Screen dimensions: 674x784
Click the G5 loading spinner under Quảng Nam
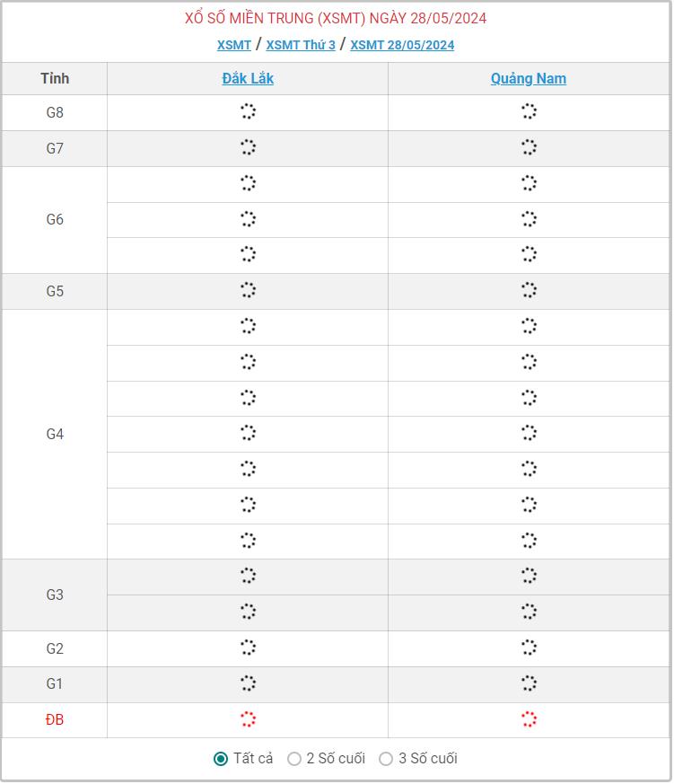click(529, 290)
